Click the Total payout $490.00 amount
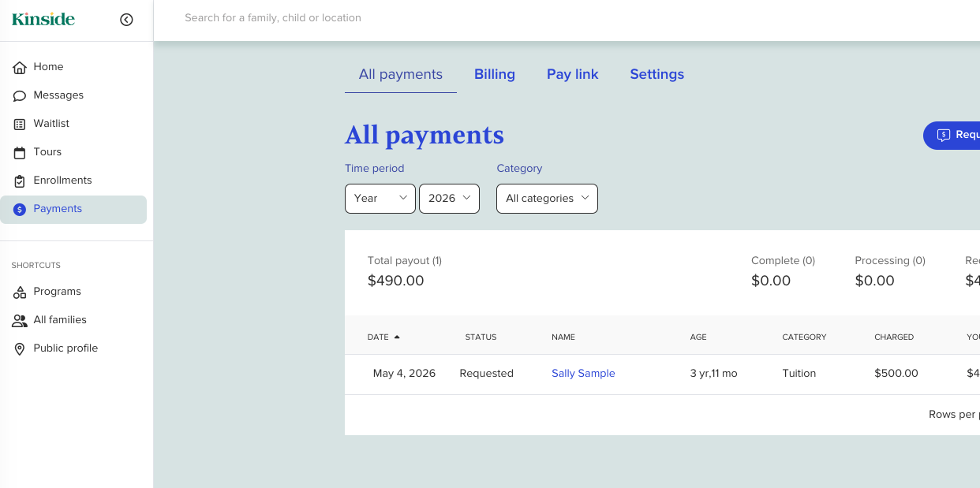This screenshot has height=488, width=980. coord(396,281)
